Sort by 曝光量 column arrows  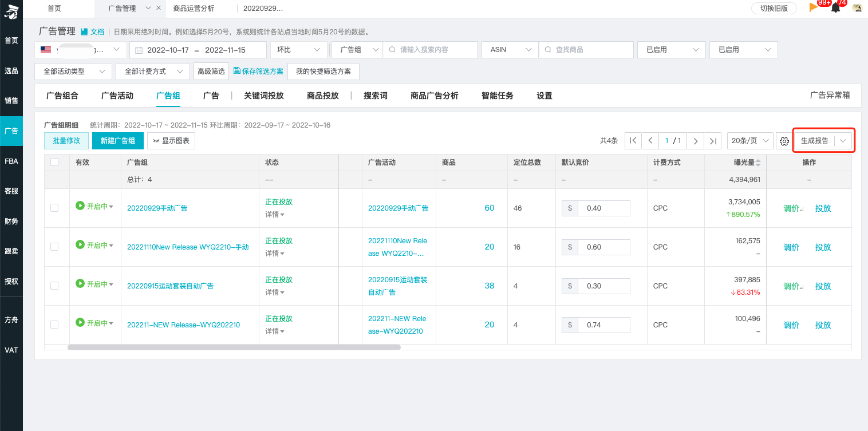[x=758, y=163]
